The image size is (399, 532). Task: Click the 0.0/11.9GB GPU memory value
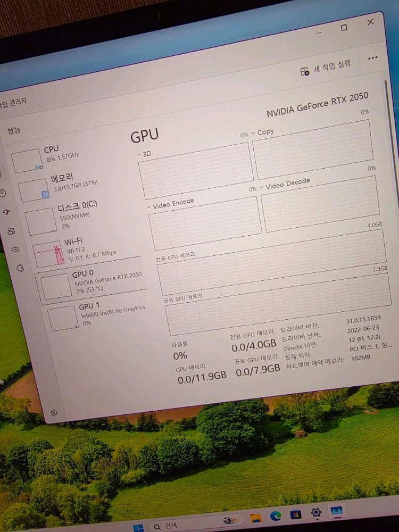(x=202, y=377)
